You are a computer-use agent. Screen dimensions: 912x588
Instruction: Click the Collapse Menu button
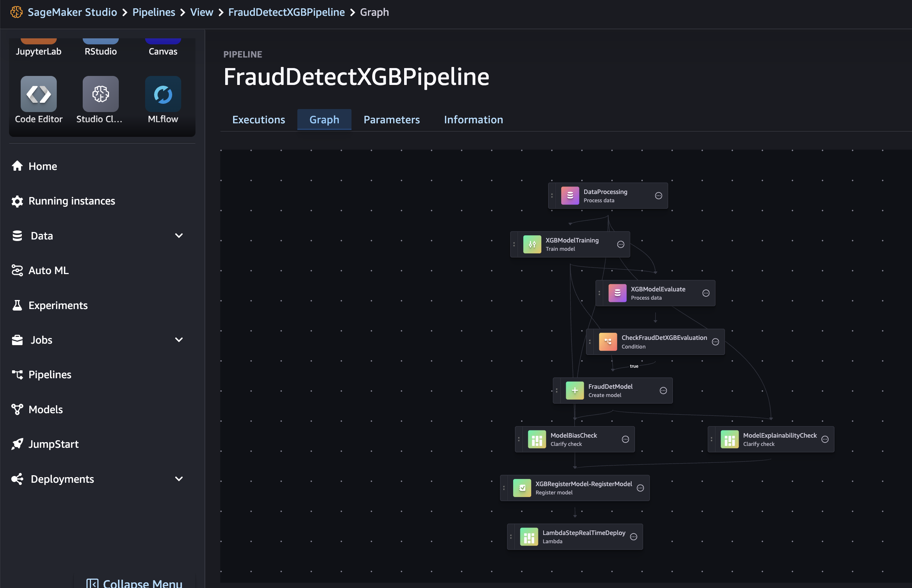pyautogui.click(x=134, y=583)
